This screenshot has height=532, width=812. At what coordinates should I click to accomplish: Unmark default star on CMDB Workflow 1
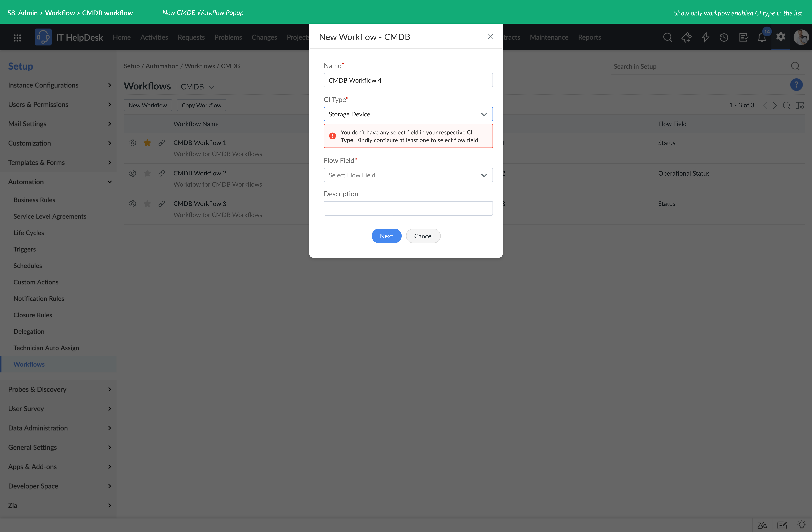pyautogui.click(x=147, y=143)
